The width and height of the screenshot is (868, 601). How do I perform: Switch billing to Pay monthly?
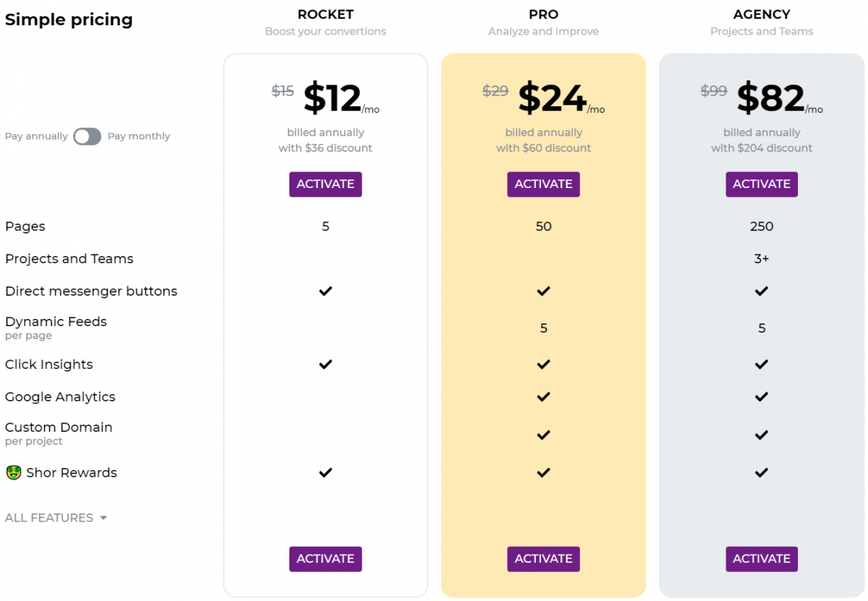pyautogui.click(x=139, y=136)
